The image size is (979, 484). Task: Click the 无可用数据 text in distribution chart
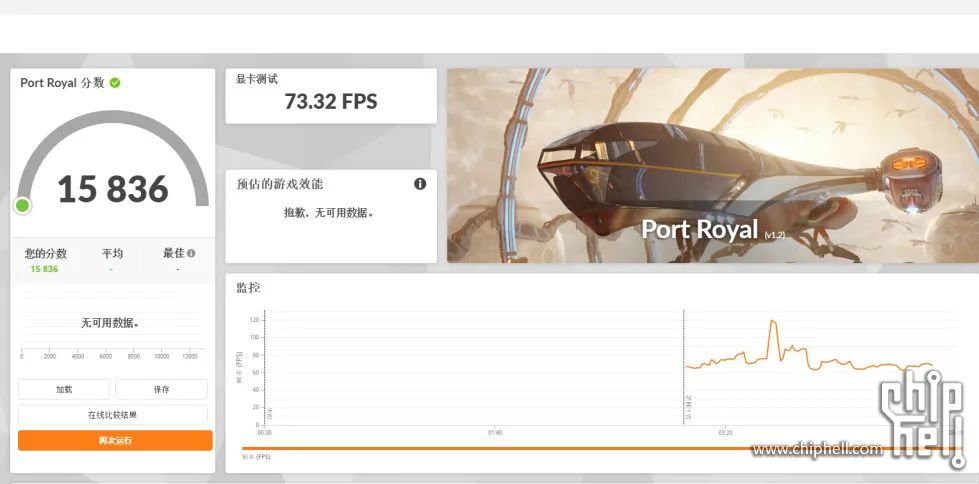[x=110, y=323]
